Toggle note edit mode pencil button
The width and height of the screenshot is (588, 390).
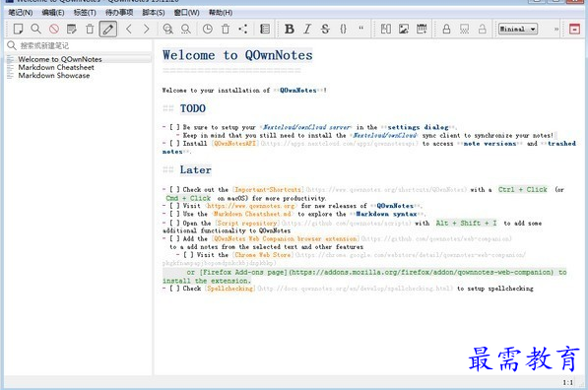coord(108,29)
